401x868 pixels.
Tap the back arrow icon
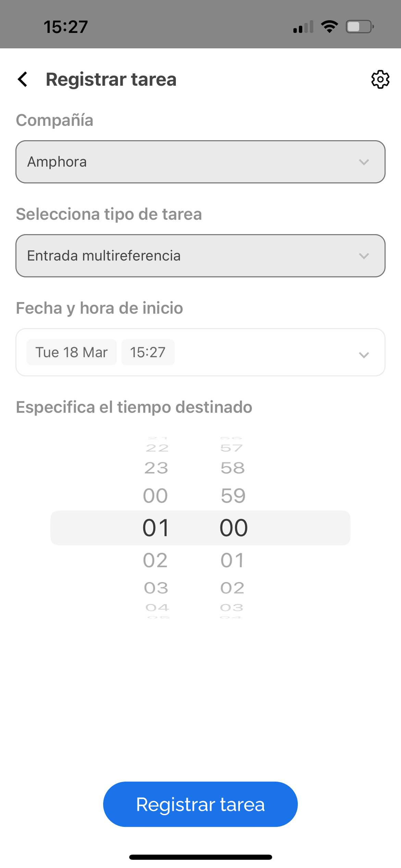pyautogui.click(x=23, y=79)
